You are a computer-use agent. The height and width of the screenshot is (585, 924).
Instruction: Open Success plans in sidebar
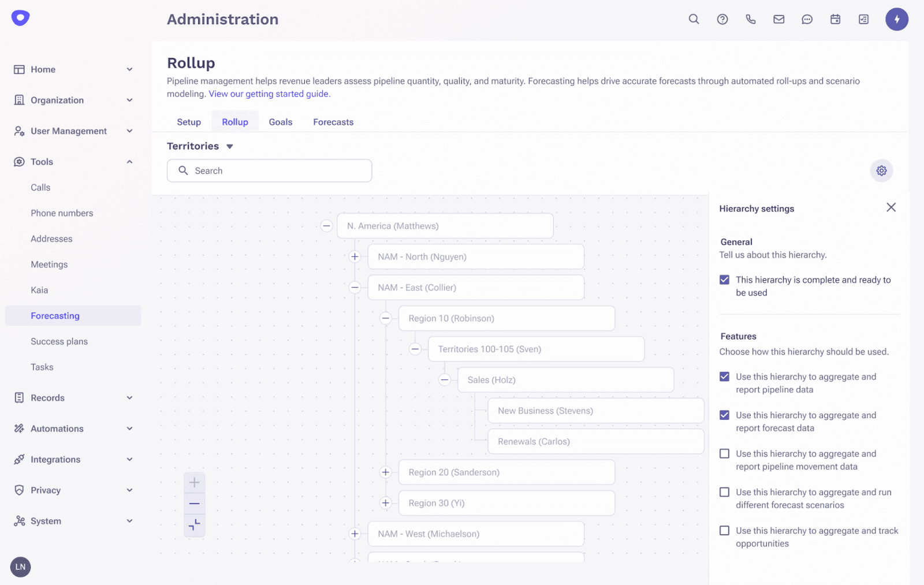coord(59,341)
